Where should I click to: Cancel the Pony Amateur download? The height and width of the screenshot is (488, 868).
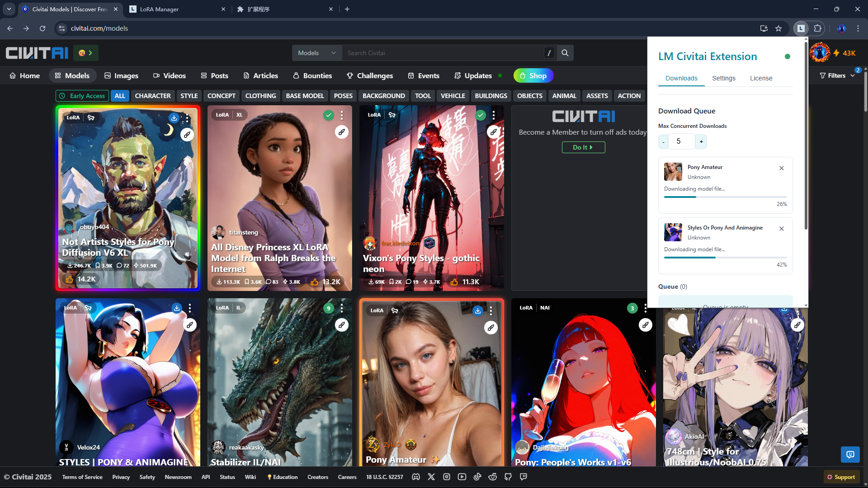click(x=782, y=168)
